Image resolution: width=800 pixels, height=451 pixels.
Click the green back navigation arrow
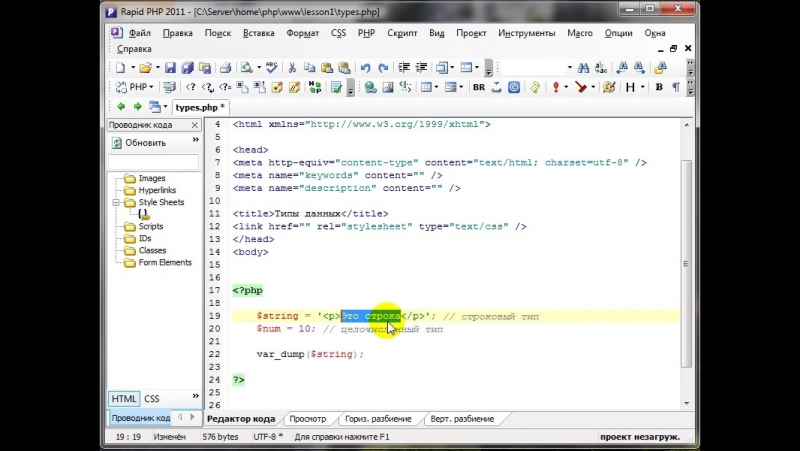click(x=121, y=106)
